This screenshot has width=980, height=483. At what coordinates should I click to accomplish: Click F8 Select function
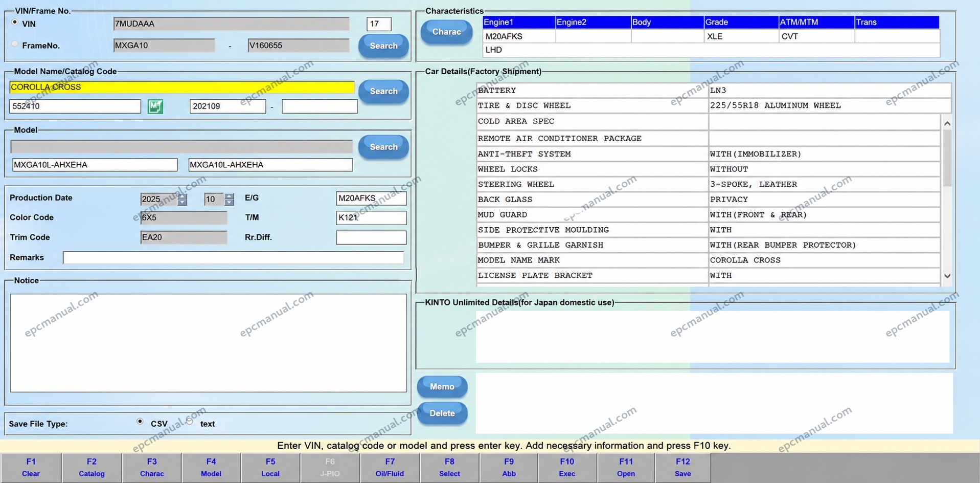(x=449, y=468)
